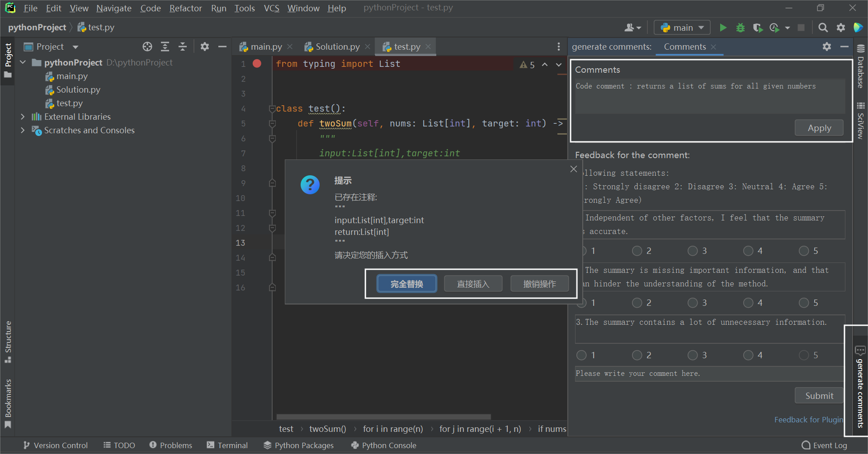The height and width of the screenshot is (454, 868).
Task: Hide the Project panel
Action: (222, 47)
